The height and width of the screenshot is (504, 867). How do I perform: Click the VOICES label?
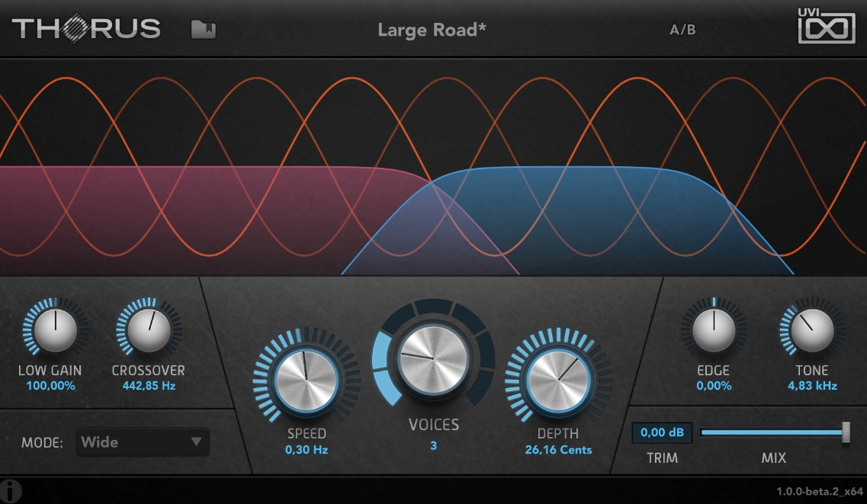(433, 425)
